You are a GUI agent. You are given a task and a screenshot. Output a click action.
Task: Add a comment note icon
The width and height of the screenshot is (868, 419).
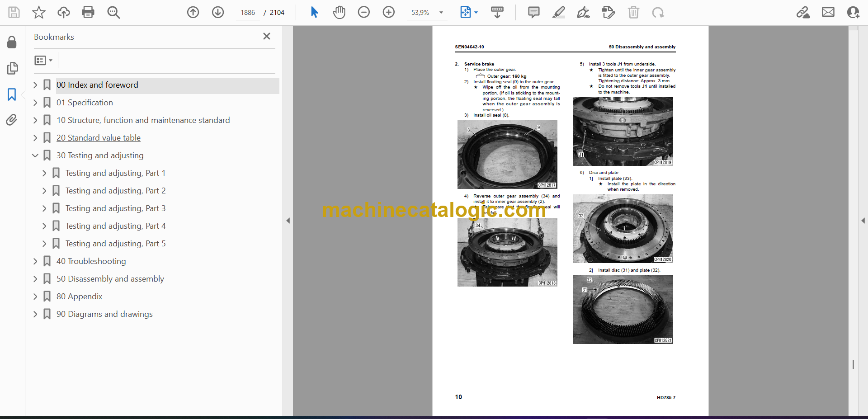click(x=534, y=12)
